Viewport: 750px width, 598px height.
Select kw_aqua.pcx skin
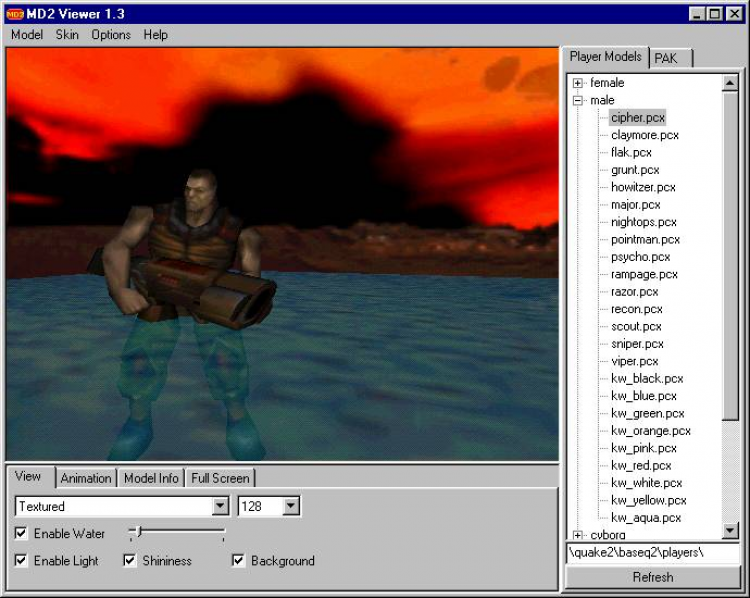[x=646, y=518]
